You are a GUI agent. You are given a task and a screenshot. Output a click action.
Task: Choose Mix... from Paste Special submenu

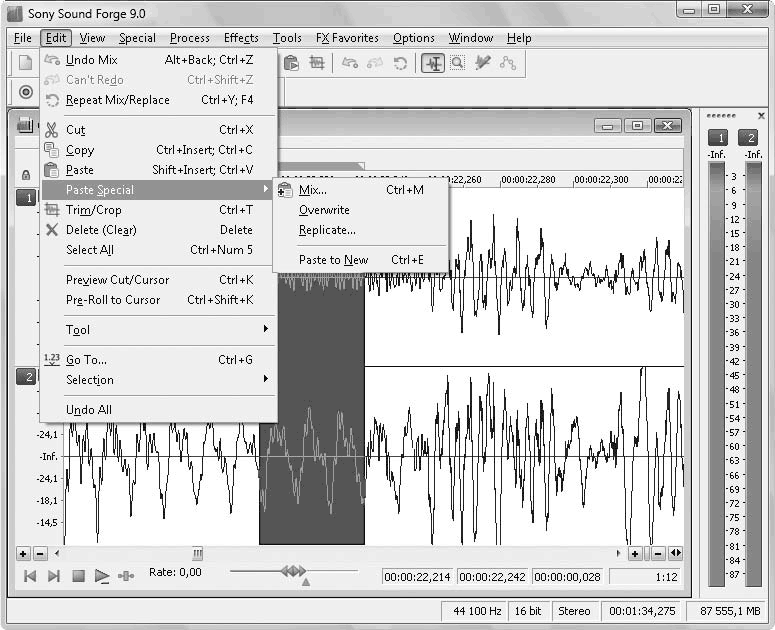point(313,190)
